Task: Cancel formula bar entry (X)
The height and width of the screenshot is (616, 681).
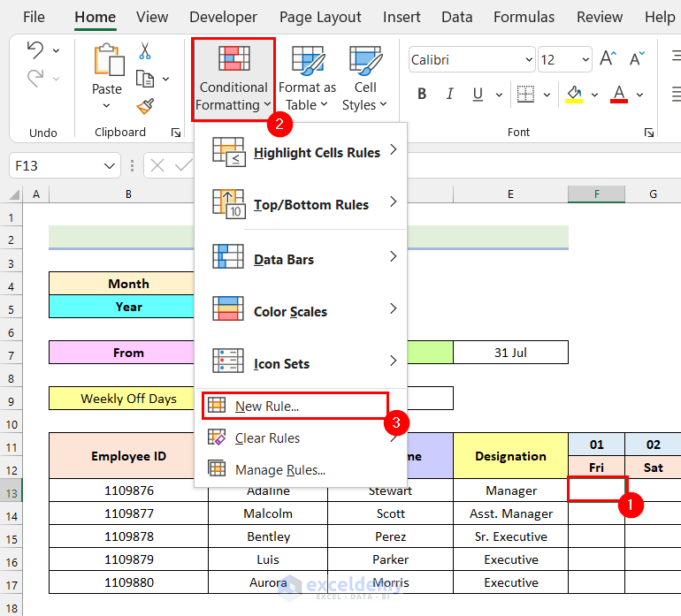Action: tap(157, 165)
